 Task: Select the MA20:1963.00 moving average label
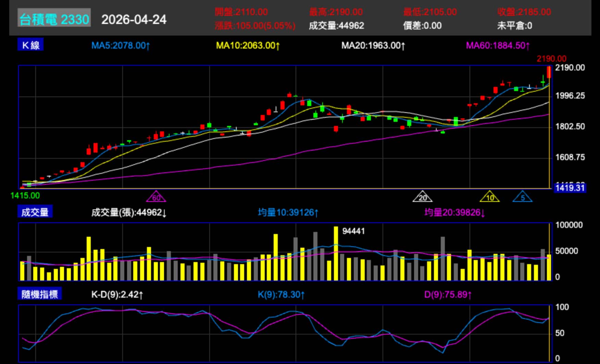point(373,45)
